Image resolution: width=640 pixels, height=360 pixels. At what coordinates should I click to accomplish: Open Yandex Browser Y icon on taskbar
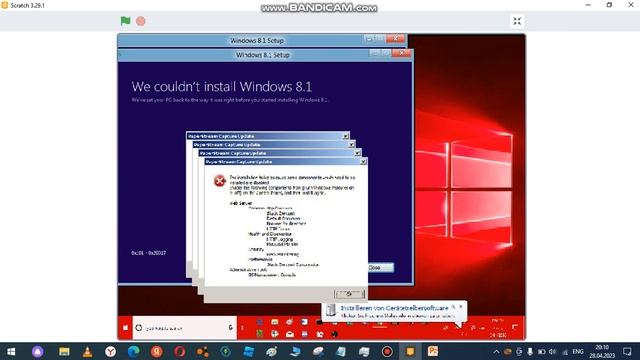(110, 351)
